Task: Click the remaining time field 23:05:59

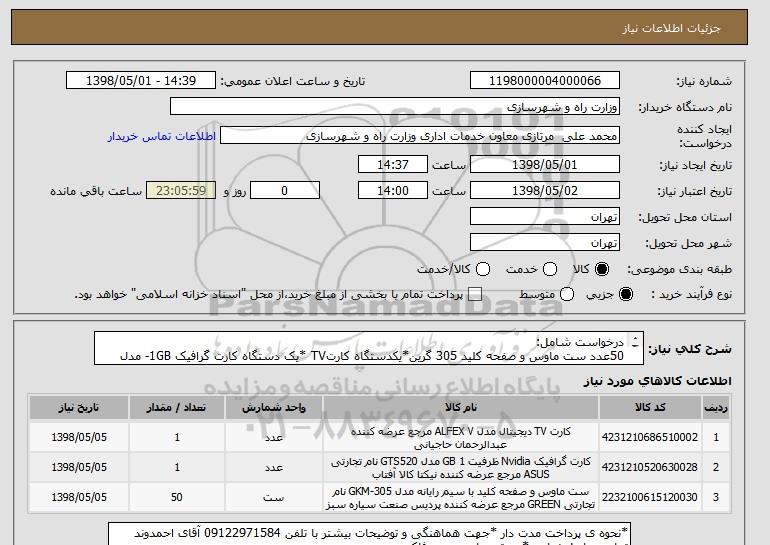Action: click(x=181, y=191)
